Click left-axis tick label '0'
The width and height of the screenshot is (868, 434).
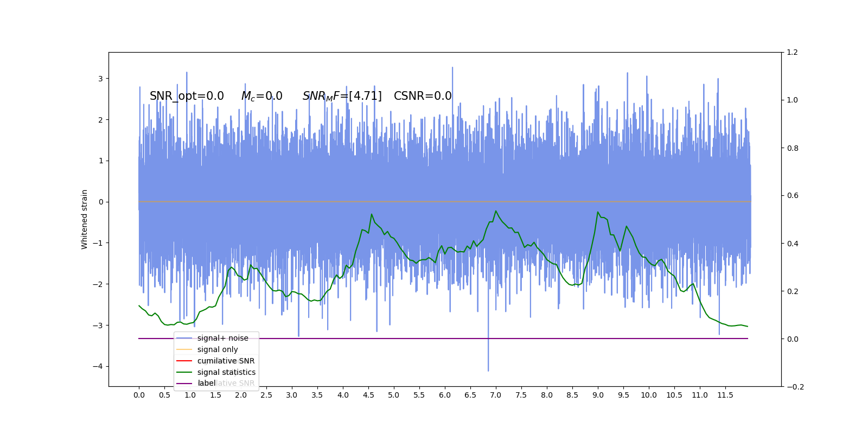(100, 202)
